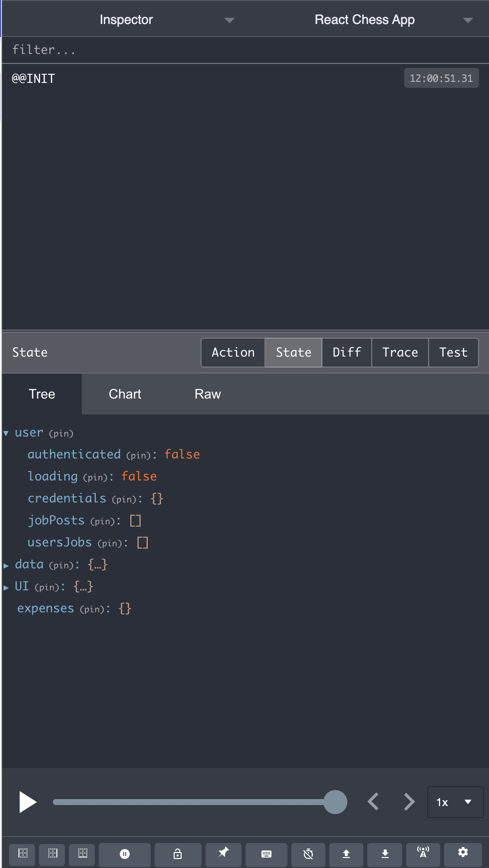Lock changes with the padlock icon
The image size is (489, 868).
[178, 854]
